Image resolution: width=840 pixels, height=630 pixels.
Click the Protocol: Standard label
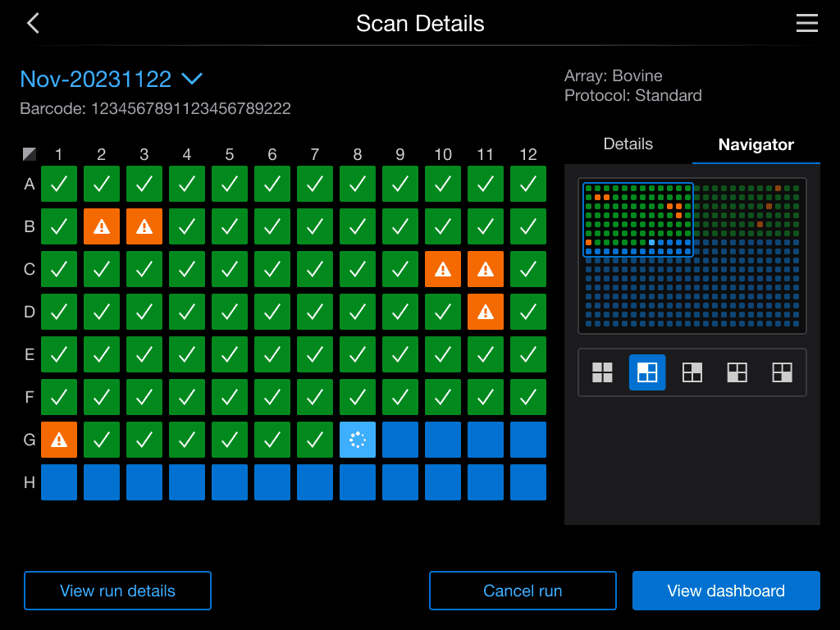pos(633,95)
